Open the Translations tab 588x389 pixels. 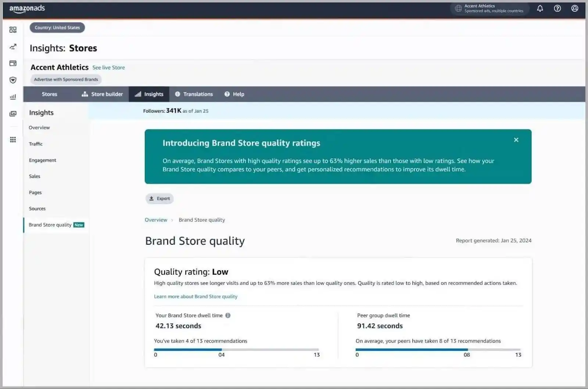(194, 94)
